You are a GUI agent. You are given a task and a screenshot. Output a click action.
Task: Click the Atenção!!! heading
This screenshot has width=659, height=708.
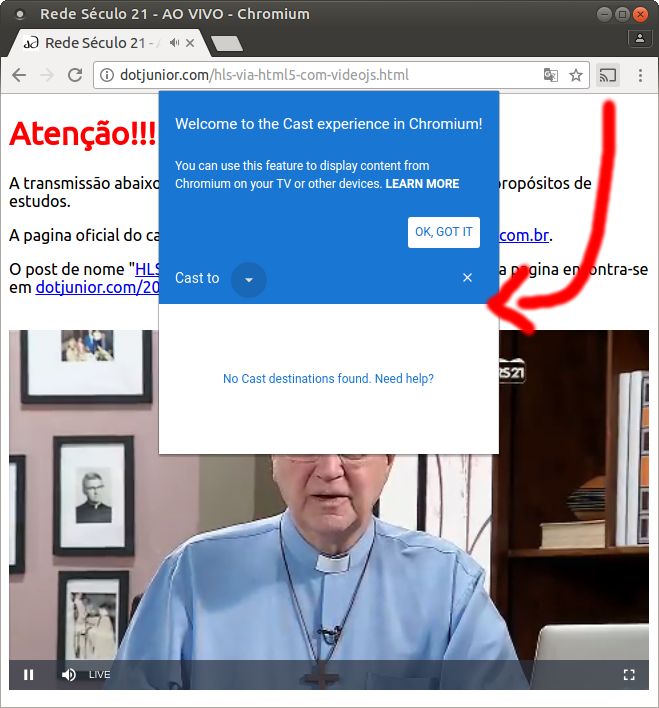83,134
